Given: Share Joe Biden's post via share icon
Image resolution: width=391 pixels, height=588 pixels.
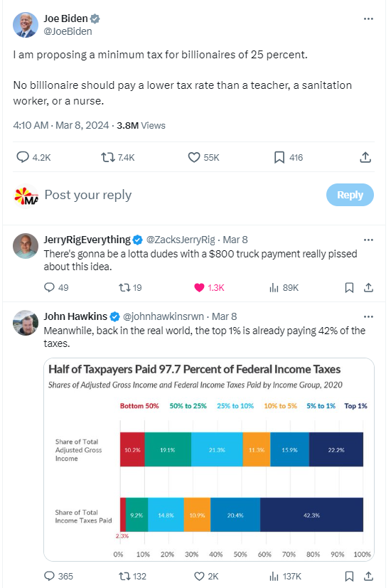Looking at the screenshot, I should point(365,157).
